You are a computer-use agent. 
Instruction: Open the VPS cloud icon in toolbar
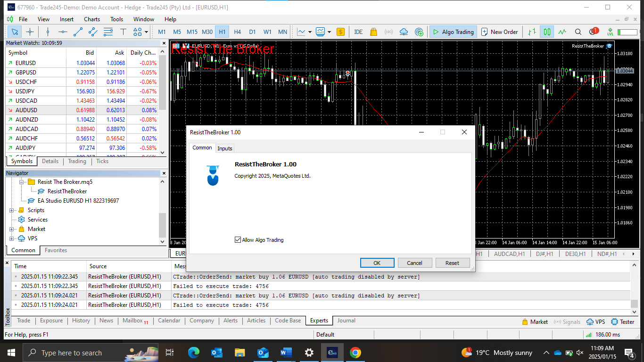click(x=404, y=32)
